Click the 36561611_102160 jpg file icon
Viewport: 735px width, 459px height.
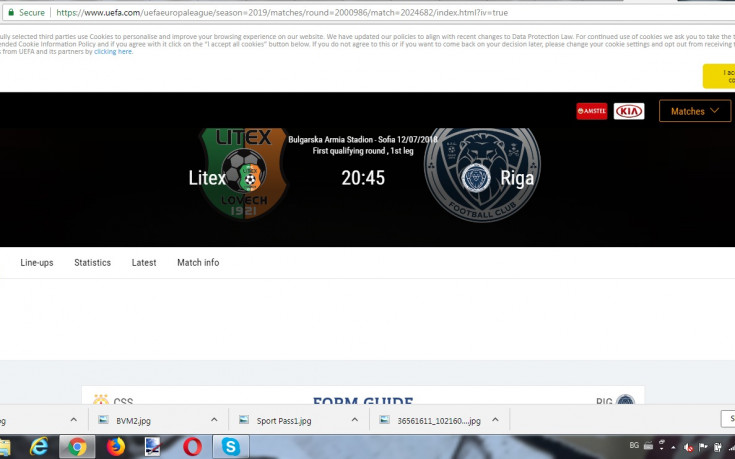(384, 420)
